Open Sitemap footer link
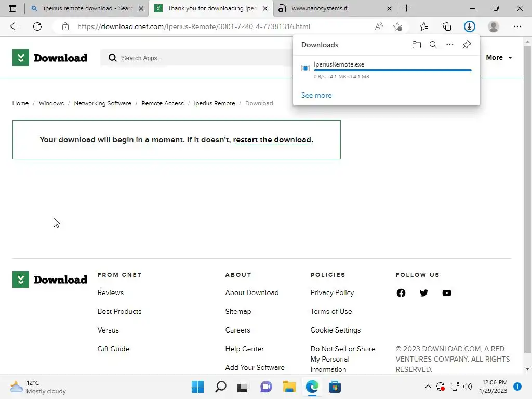 point(238,312)
